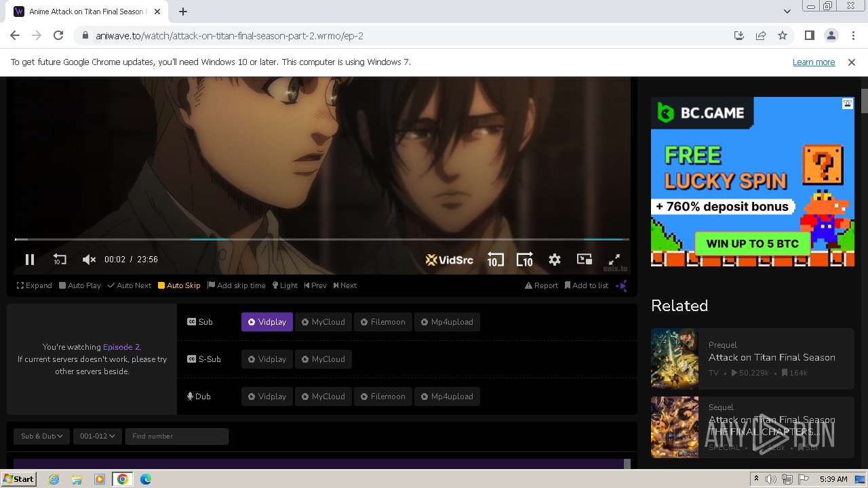Select Sub Mp4upload server
Viewport: 868px width, 488px height.
[x=447, y=322]
